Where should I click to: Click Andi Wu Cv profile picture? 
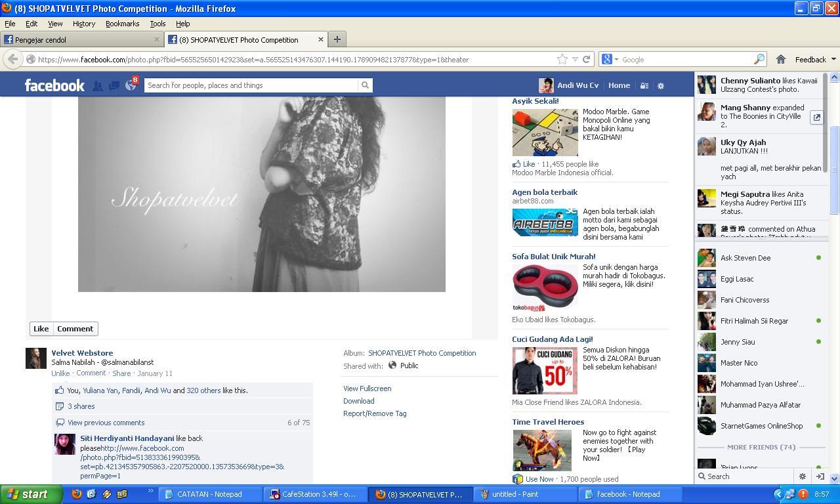pos(546,85)
